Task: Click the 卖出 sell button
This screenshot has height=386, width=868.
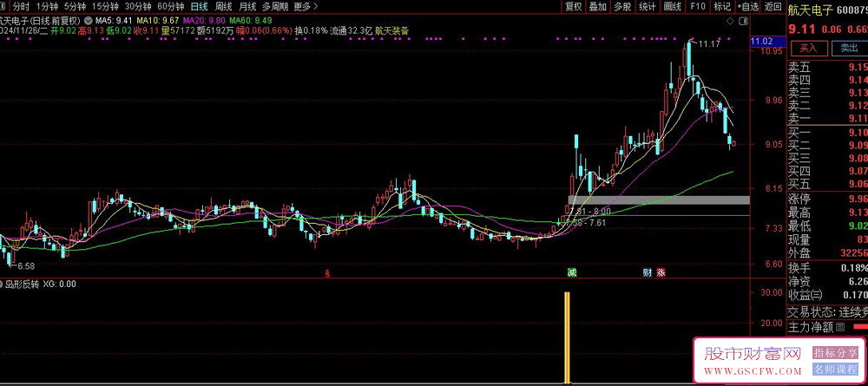Action: click(x=849, y=48)
